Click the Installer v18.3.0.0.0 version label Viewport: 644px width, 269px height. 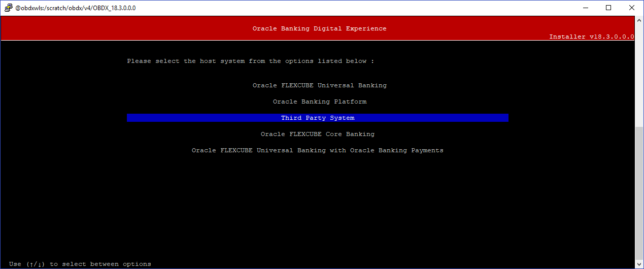pyautogui.click(x=592, y=37)
